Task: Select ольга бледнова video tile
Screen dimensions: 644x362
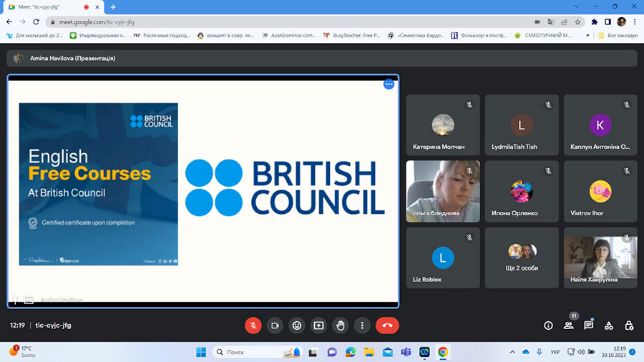Action: point(443,191)
